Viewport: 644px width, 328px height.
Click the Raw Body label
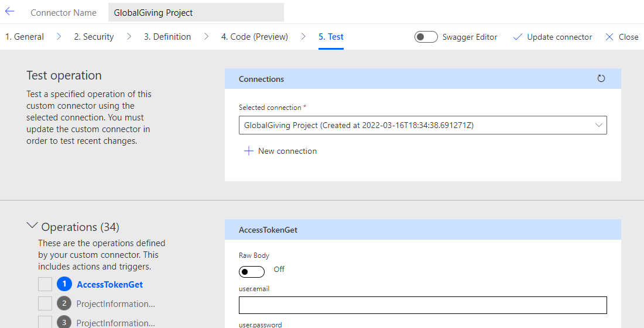coord(254,256)
